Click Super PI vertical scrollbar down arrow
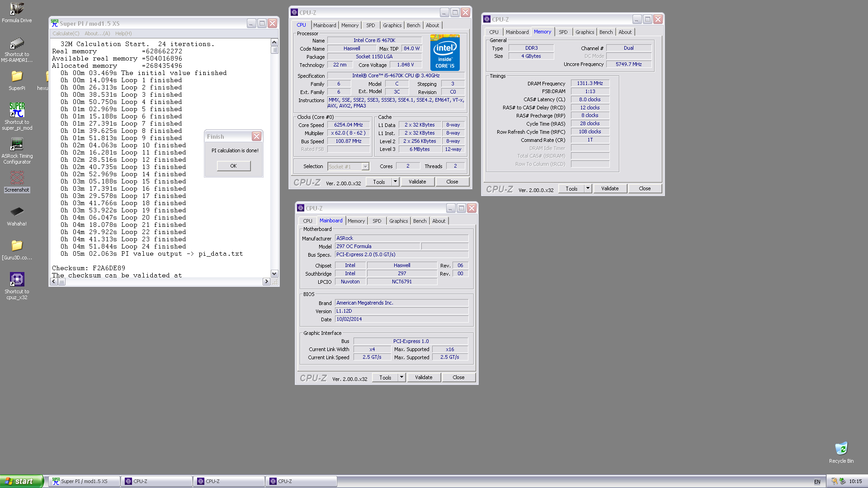Screen dimensions: 868x488 click(x=274, y=273)
